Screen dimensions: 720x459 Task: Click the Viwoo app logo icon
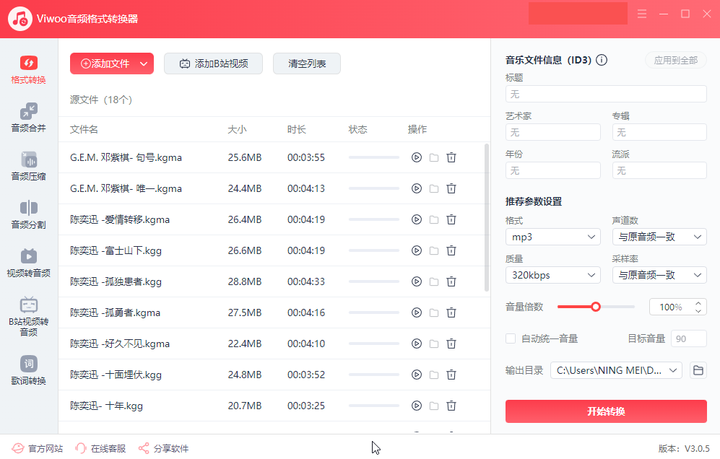tap(20, 19)
